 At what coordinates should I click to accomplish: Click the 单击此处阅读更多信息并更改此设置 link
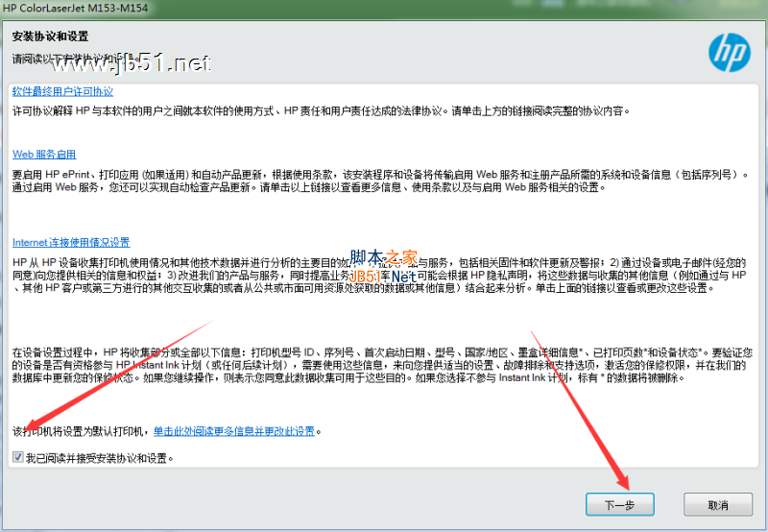click(234, 431)
